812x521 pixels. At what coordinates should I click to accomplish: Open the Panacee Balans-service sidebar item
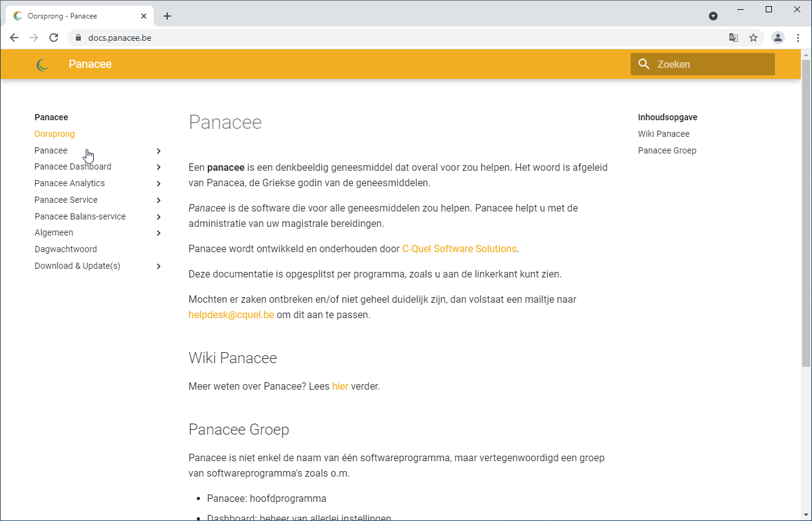(80, 216)
